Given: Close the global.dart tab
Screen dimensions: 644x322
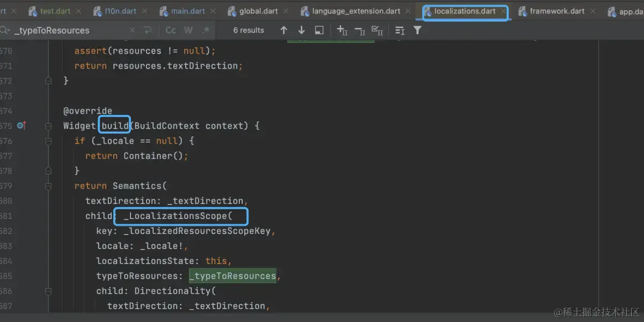Looking at the screenshot, I should 286,11.
